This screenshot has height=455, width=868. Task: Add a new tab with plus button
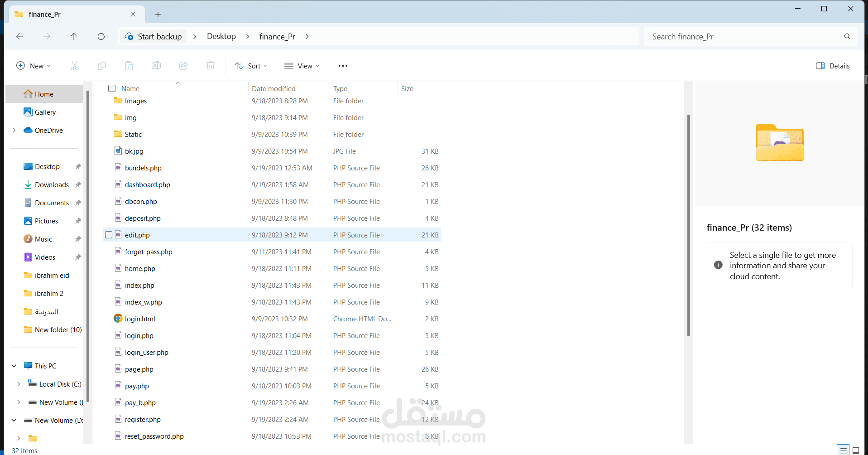coord(158,15)
